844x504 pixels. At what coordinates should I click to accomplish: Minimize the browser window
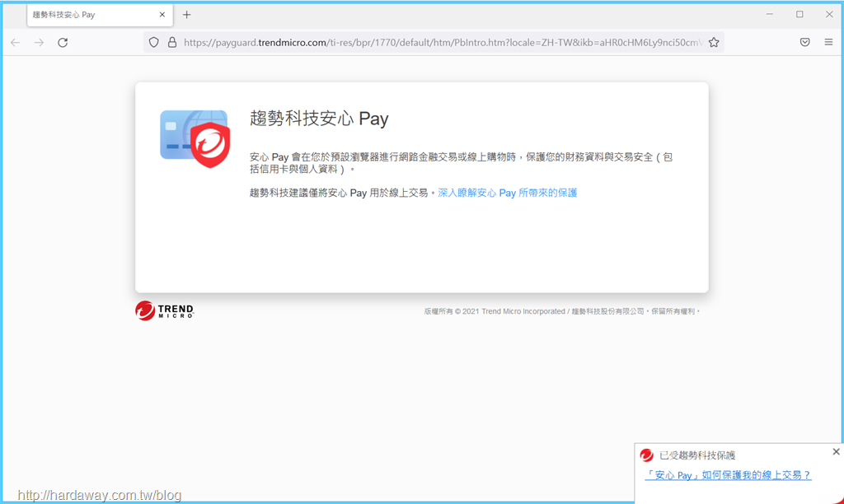pyautogui.click(x=770, y=15)
